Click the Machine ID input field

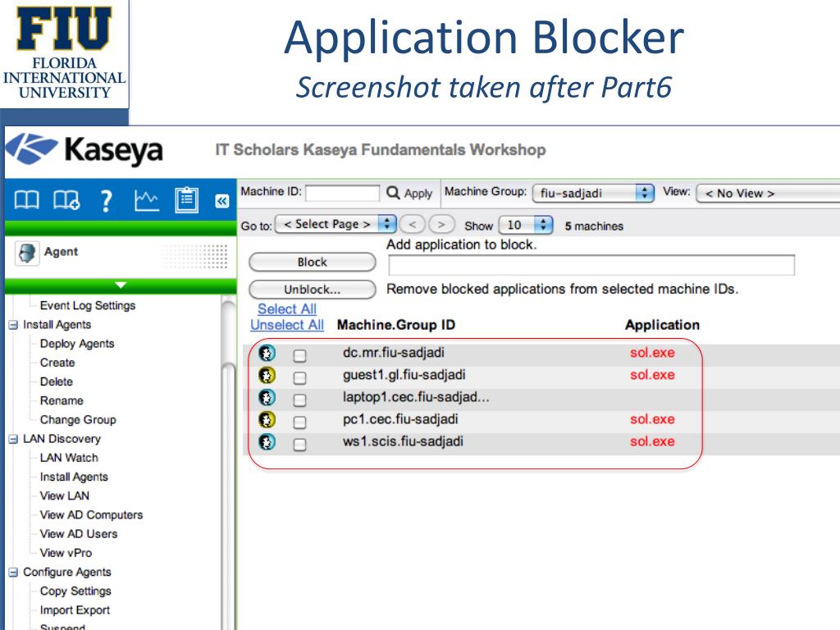click(x=342, y=193)
